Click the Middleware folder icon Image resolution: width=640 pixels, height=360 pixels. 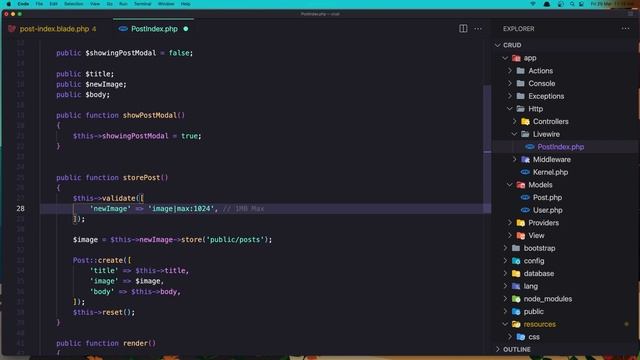[x=525, y=160]
